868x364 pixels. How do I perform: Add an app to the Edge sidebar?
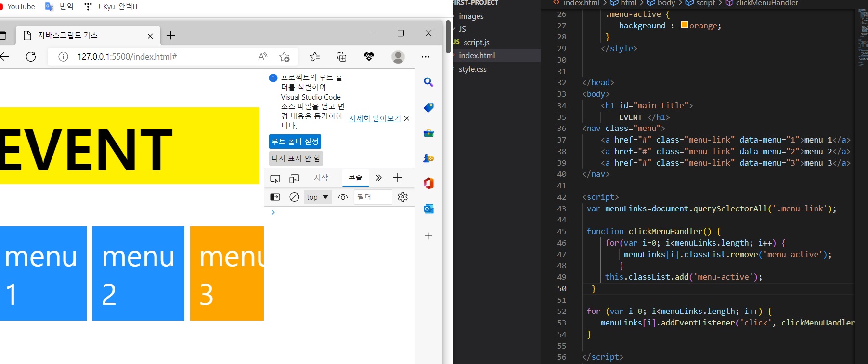(428, 236)
